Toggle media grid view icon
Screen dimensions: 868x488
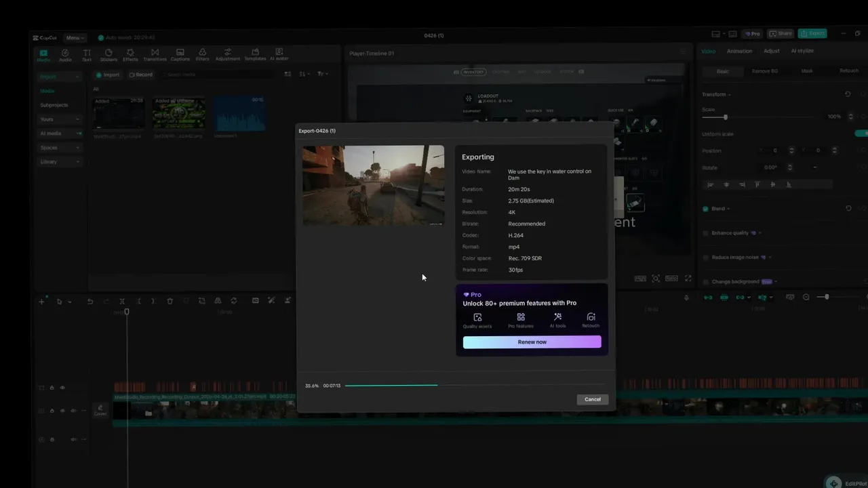(288, 74)
